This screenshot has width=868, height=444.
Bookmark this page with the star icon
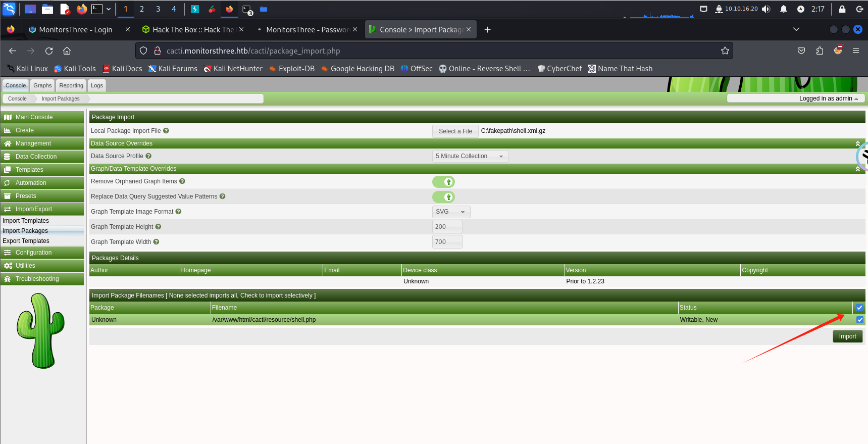click(725, 51)
